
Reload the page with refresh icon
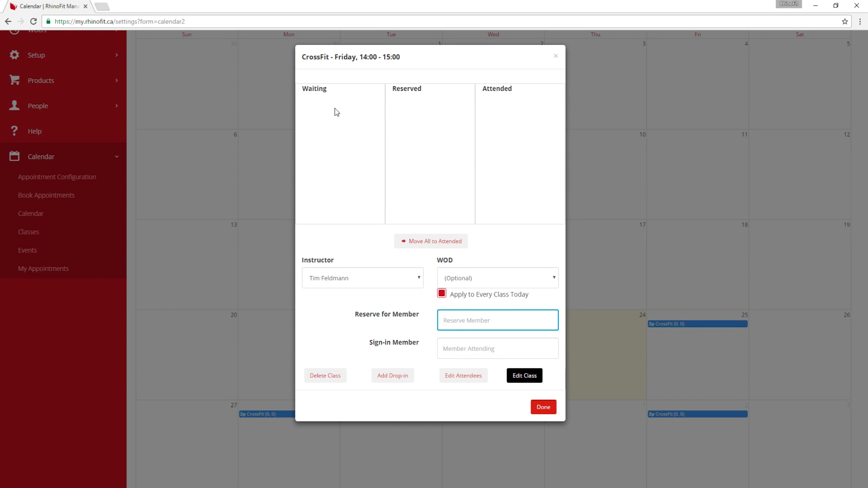point(33,21)
